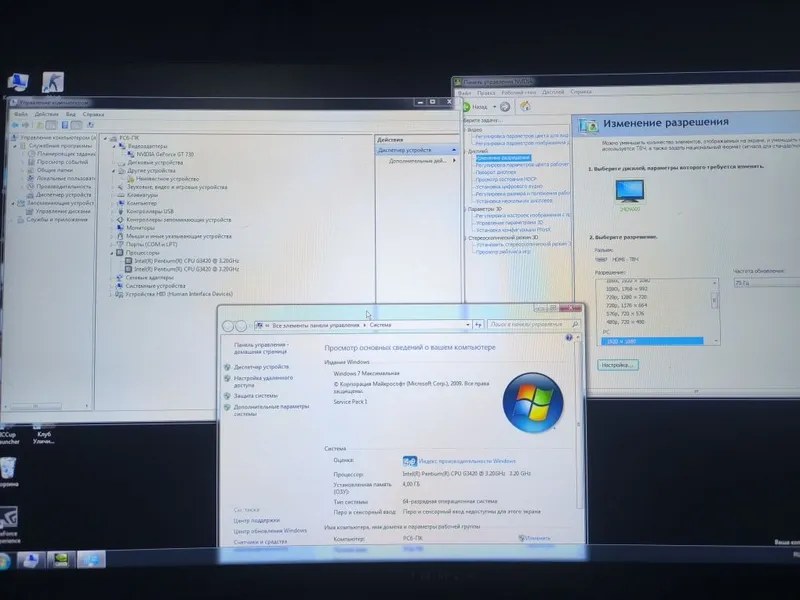Open the Recycle Bin (Корзина) desktop icon

tap(8, 468)
